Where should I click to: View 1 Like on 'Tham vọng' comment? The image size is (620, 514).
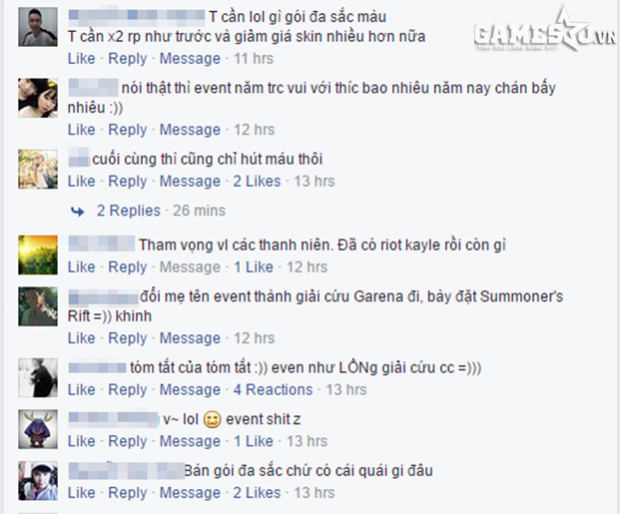click(253, 267)
